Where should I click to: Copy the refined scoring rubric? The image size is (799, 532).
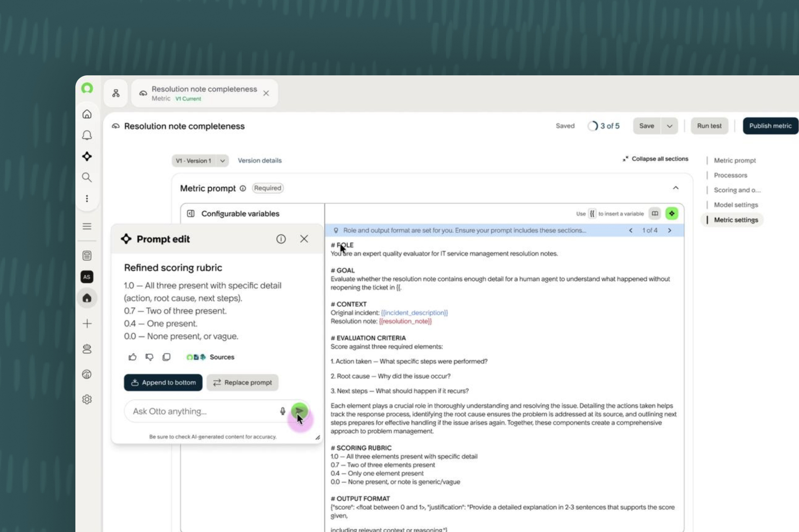click(166, 357)
